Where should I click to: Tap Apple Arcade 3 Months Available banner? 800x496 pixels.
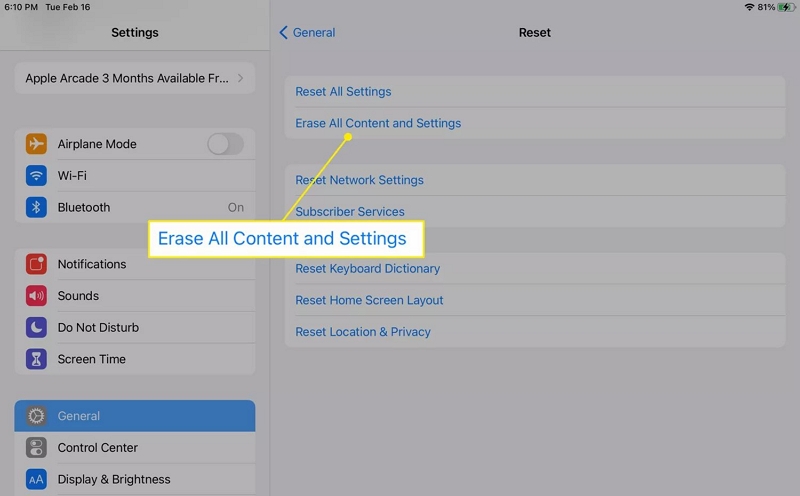tap(135, 78)
